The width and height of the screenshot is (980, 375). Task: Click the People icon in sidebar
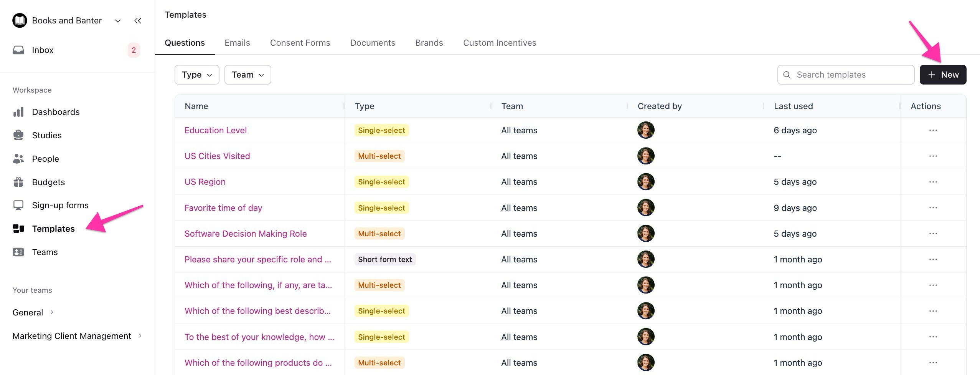click(18, 159)
